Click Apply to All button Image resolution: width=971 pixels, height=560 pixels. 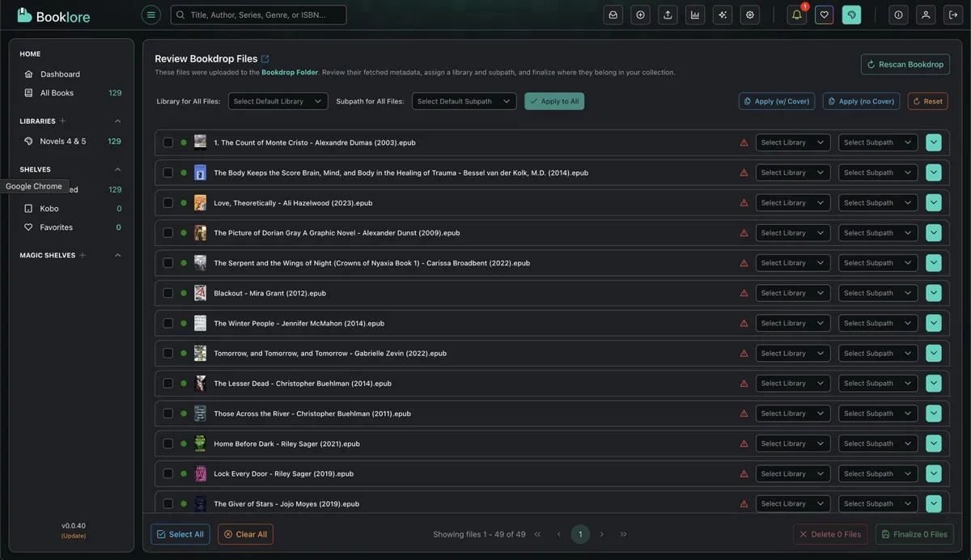click(554, 101)
